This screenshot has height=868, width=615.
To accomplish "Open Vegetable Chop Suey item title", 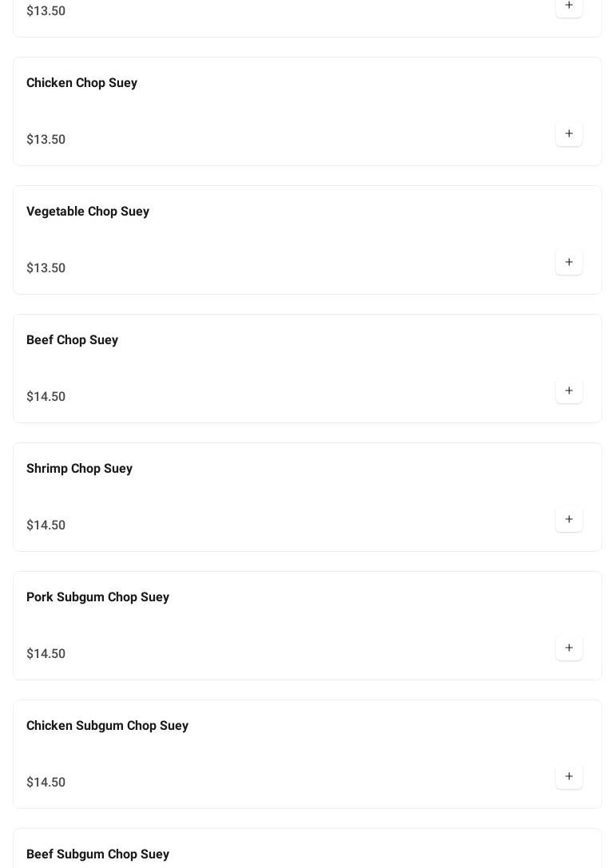I will pyautogui.click(x=88, y=212).
